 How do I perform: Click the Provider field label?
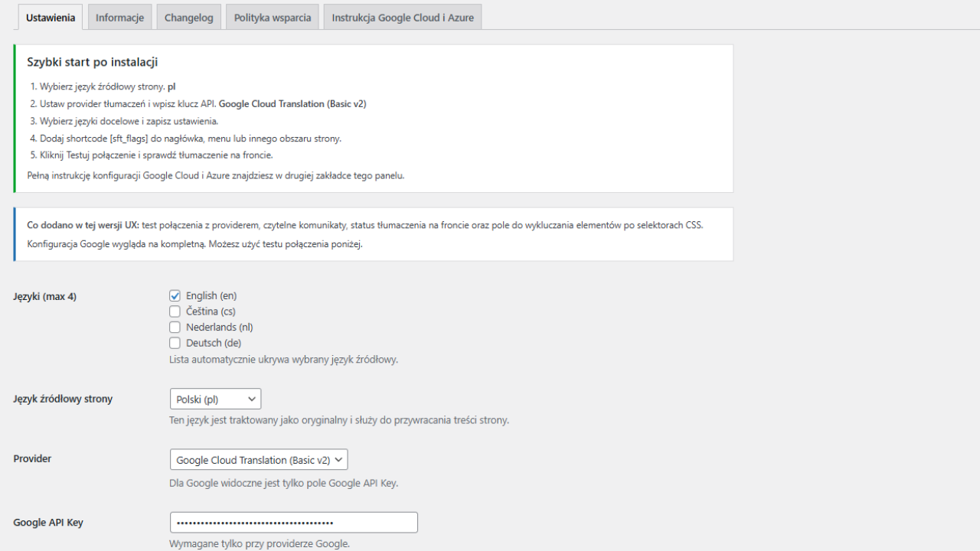tap(33, 458)
